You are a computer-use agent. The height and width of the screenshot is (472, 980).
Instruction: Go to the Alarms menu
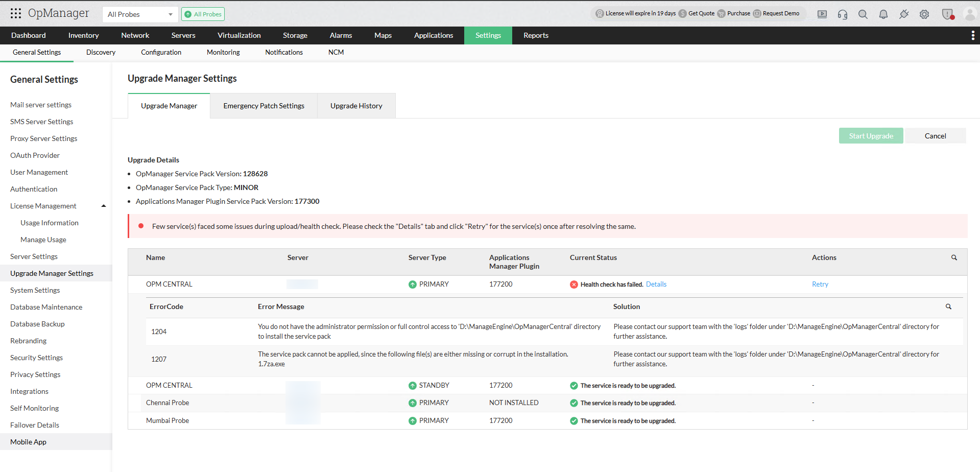[x=341, y=35]
